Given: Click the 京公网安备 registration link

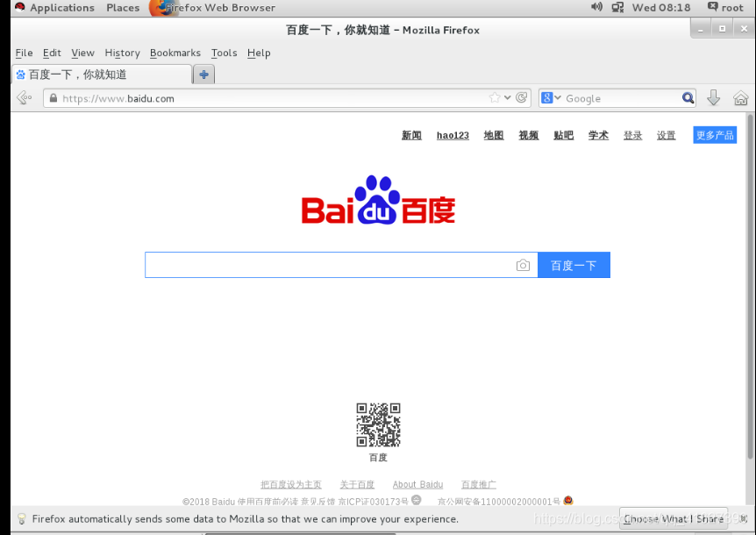Looking at the screenshot, I should click(498, 502).
